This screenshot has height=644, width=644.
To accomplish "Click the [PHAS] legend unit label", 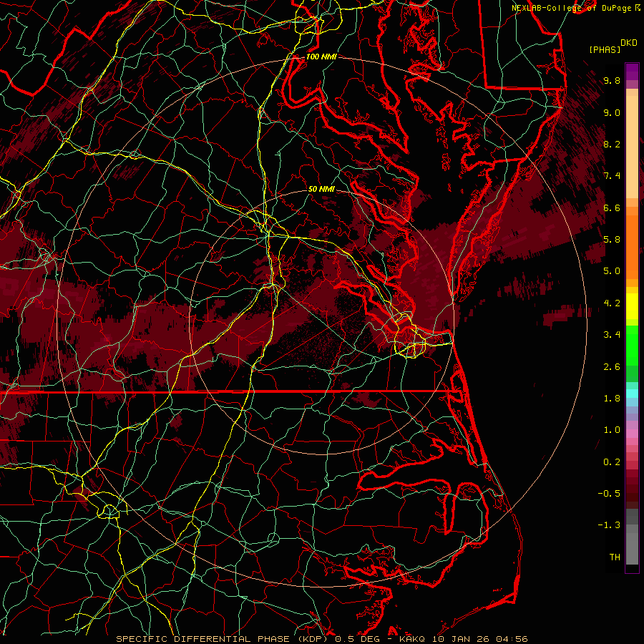I will 605,49.
